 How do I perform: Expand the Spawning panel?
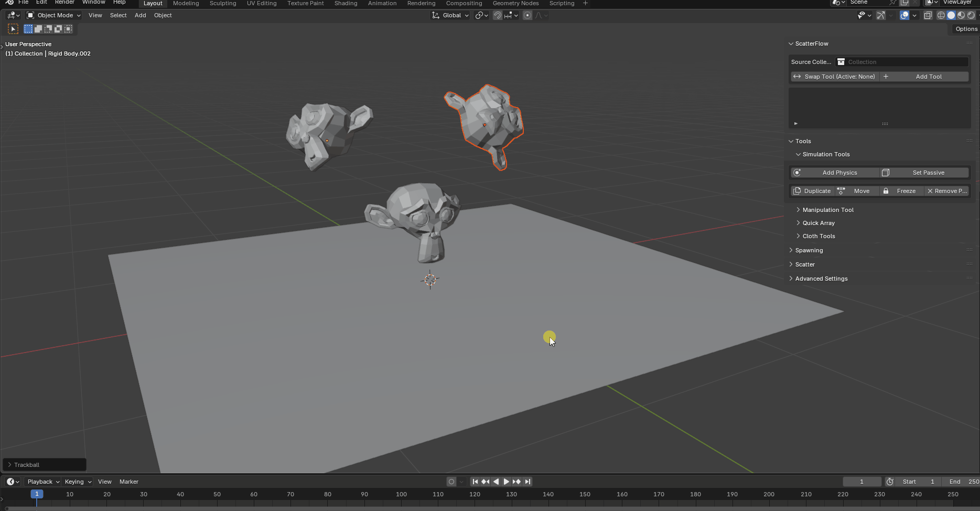809,250
